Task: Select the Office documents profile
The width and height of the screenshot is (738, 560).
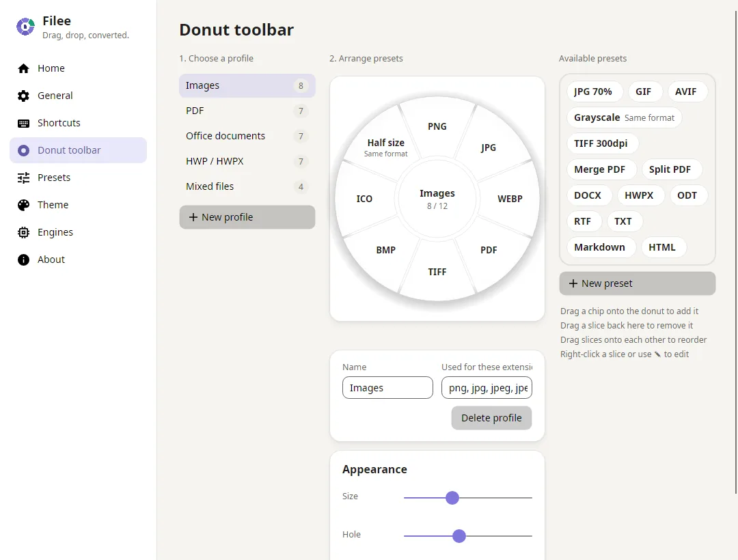Action: pos(247,136)
